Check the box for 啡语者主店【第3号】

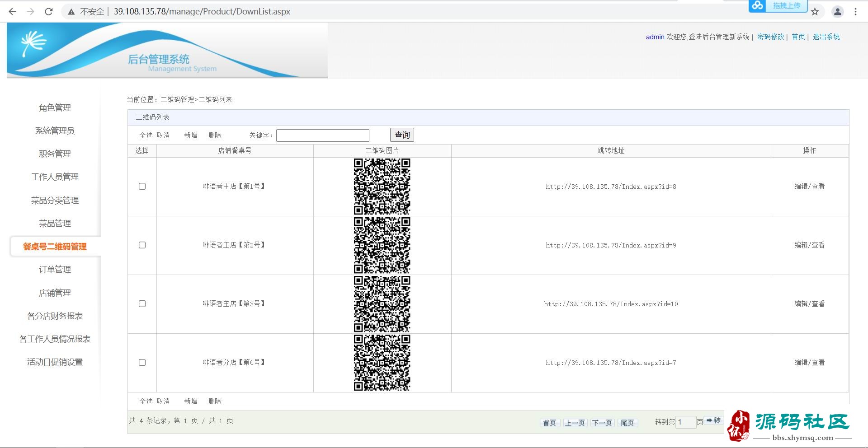click(x=142, y=303)
